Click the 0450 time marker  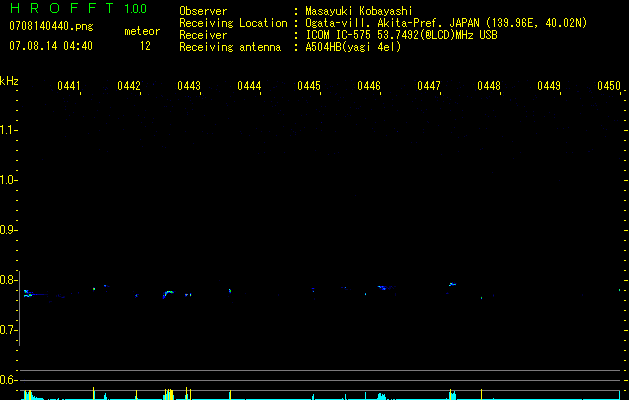click(x=609, y=86)
